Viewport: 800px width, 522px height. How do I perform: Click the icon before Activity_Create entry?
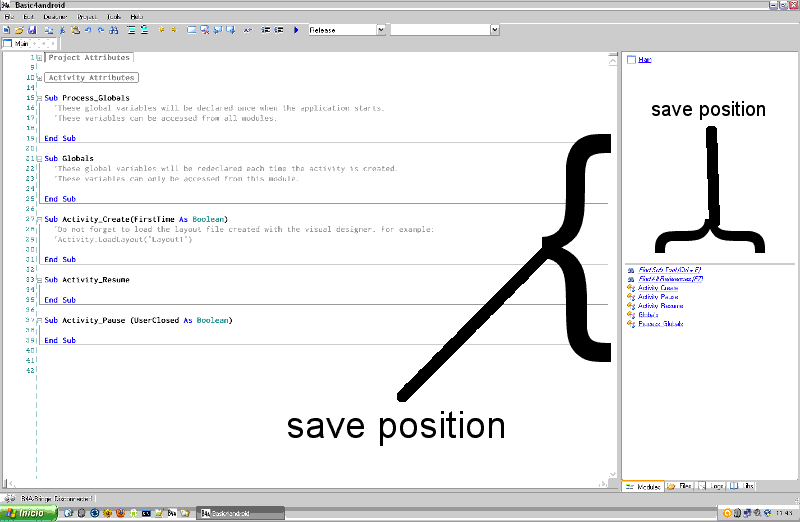tap(631, 288)
